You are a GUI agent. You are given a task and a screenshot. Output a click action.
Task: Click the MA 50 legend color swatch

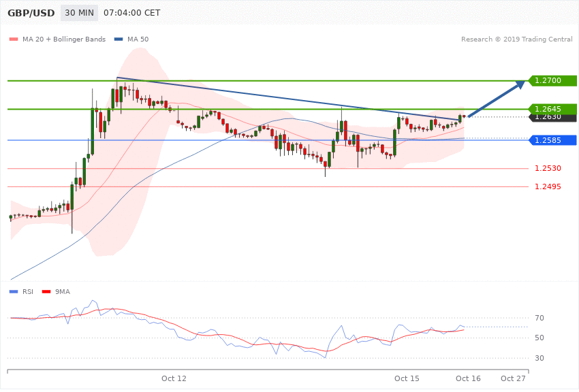pos(119,39)
